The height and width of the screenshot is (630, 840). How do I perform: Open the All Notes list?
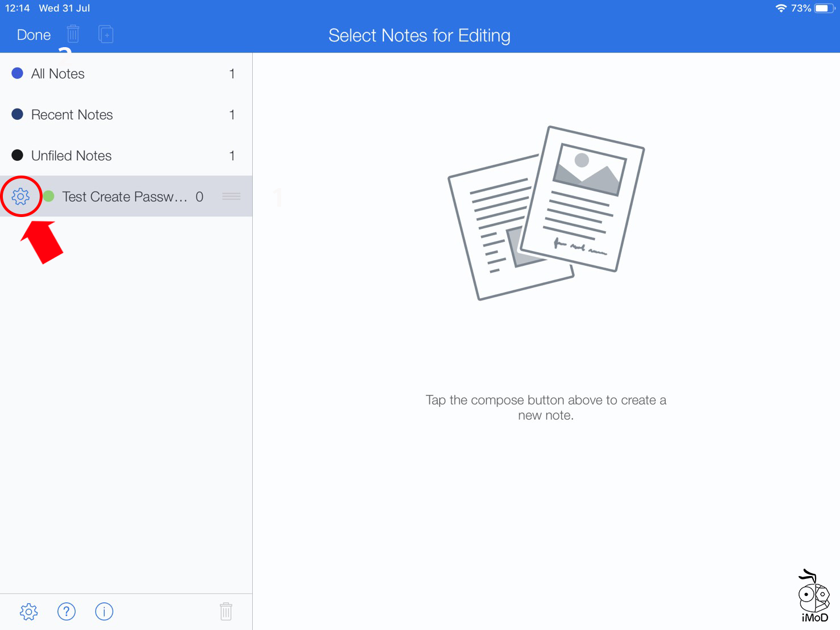(x=58, y=73)
